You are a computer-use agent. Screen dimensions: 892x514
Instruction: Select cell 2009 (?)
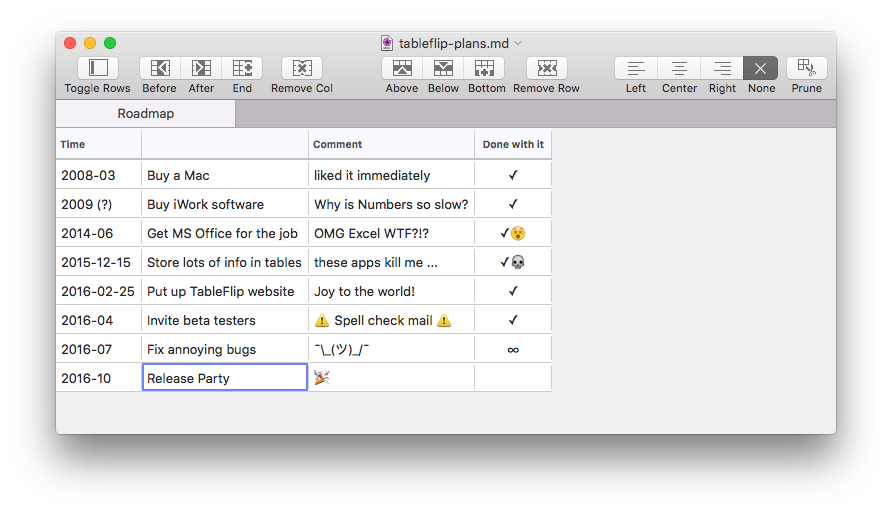click(98, 204)
